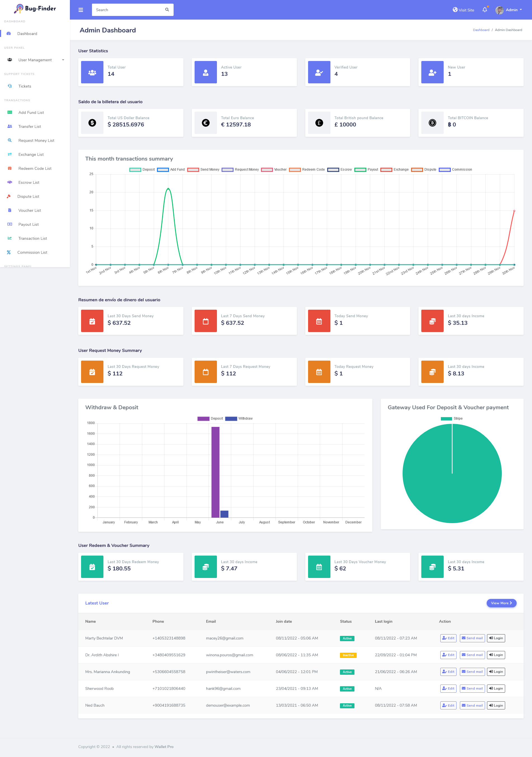Click the Total BITCOIN Balance coin icon
532x757 pixels.
pyautogui.click(x=432, y=123)
